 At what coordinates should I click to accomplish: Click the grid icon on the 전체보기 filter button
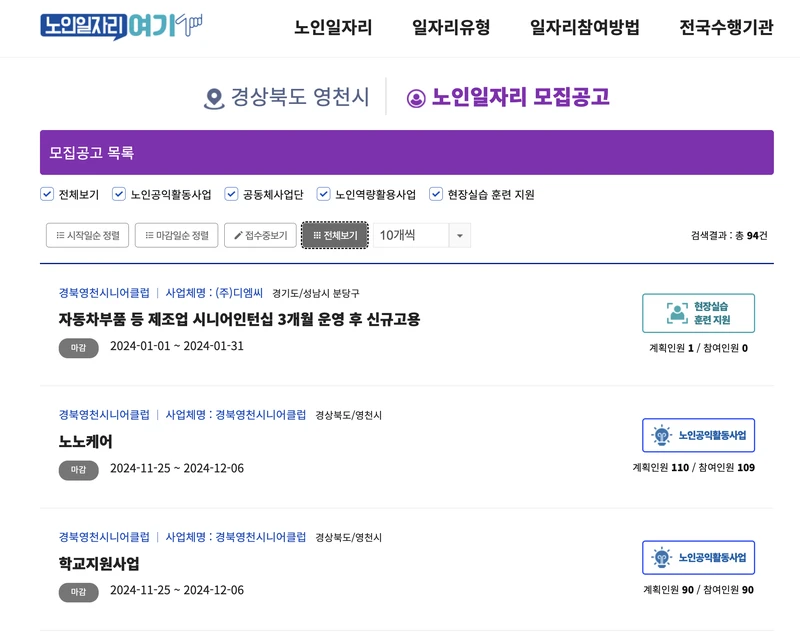pyautogui.click(x=319, y=234)
